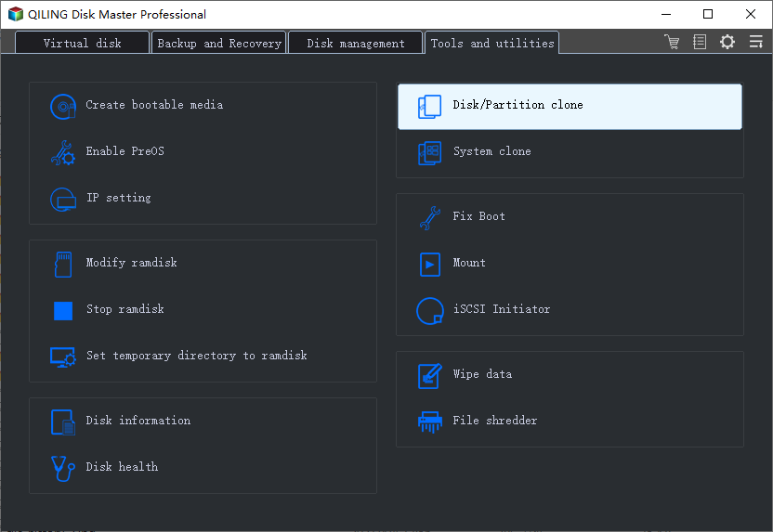Viewport: 773px width, 532px height.
Task: Click the Disk/Partition clone pages icon
Action: 430,107
